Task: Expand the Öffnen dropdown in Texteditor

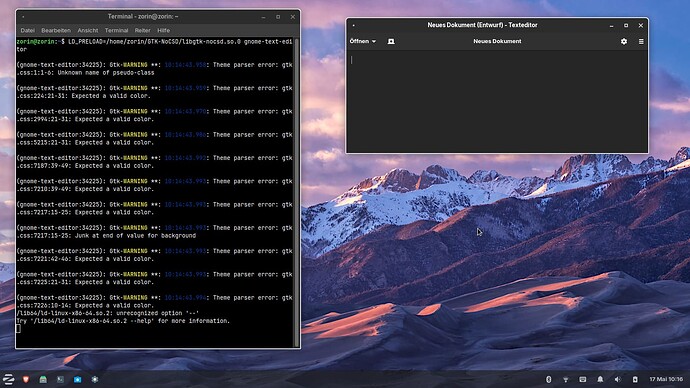Action: coord(363,41)
